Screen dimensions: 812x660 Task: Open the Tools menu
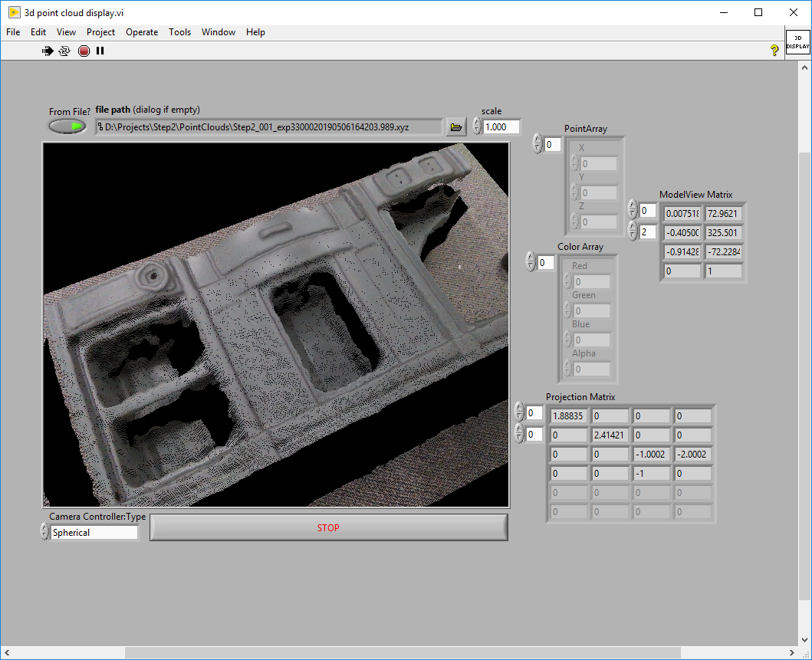click(179, 32)
